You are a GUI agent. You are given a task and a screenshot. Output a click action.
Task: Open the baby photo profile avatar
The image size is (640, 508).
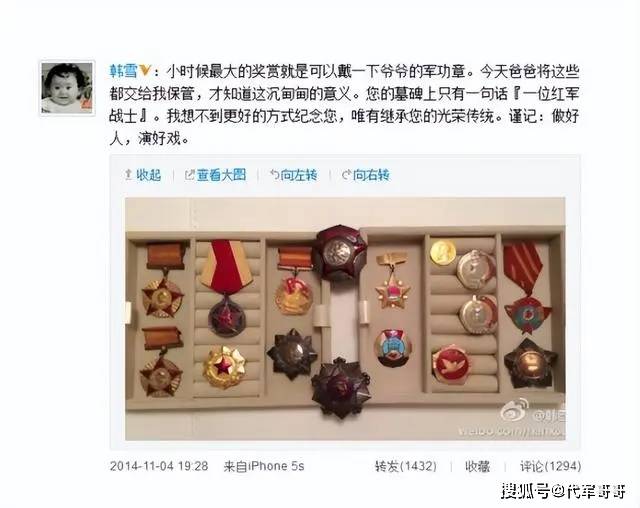pos(67,88)
